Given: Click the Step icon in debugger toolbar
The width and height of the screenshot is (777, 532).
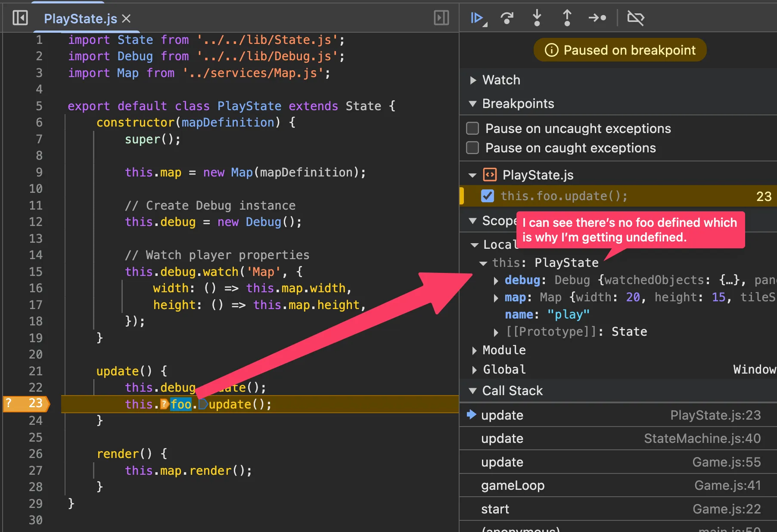Looking at the screenshot, I should [597, 18].
